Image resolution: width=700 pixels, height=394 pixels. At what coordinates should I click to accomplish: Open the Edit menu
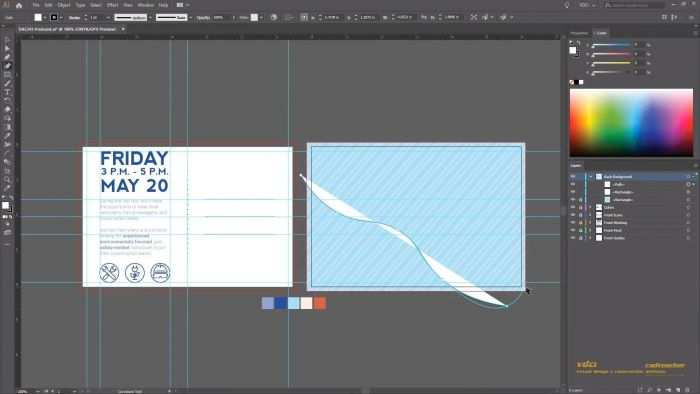[48, 5]
